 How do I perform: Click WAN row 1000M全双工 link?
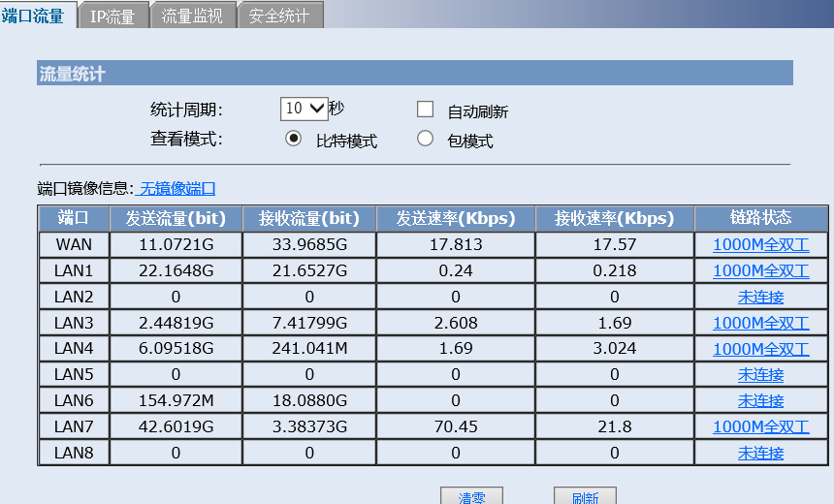coord(761,244)
